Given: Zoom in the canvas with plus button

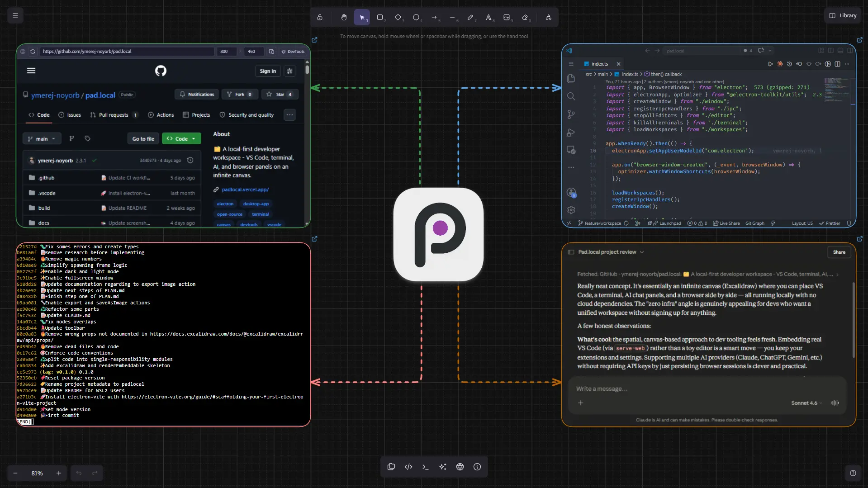Looking at the screenshot, I should (59, 473).
